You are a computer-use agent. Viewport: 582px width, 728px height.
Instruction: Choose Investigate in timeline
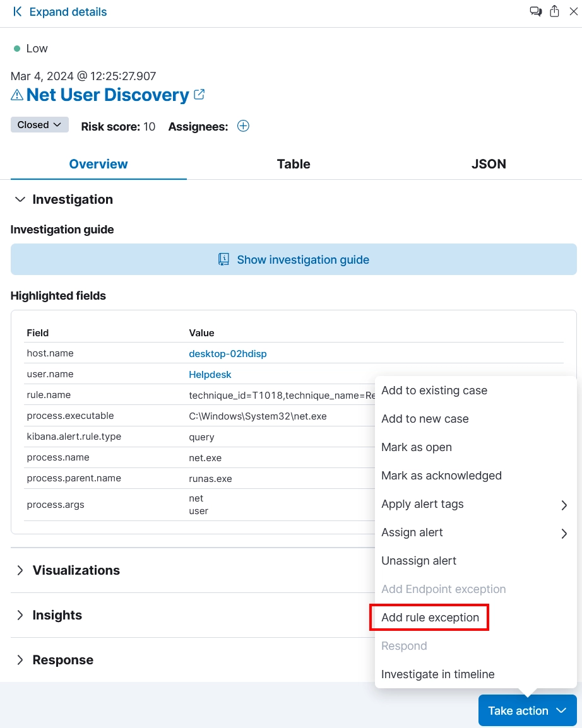(x=437, y=674)
